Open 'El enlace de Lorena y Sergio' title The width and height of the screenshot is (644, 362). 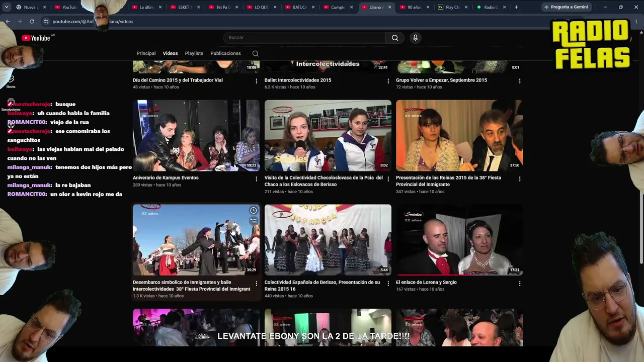(x=426, y=282)
